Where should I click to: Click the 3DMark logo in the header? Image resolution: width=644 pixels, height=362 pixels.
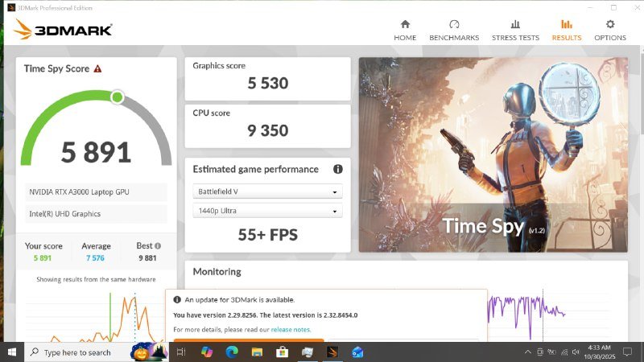point(63,30)
